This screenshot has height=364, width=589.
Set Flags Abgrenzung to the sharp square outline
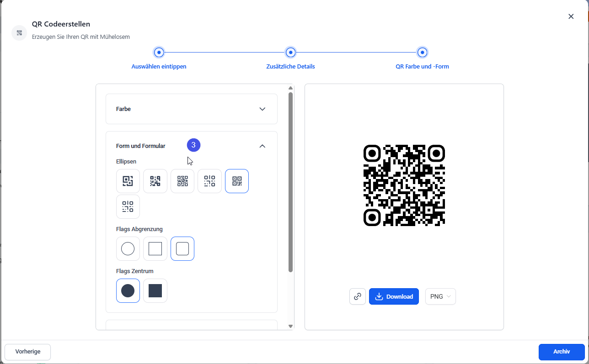(155, 249)
